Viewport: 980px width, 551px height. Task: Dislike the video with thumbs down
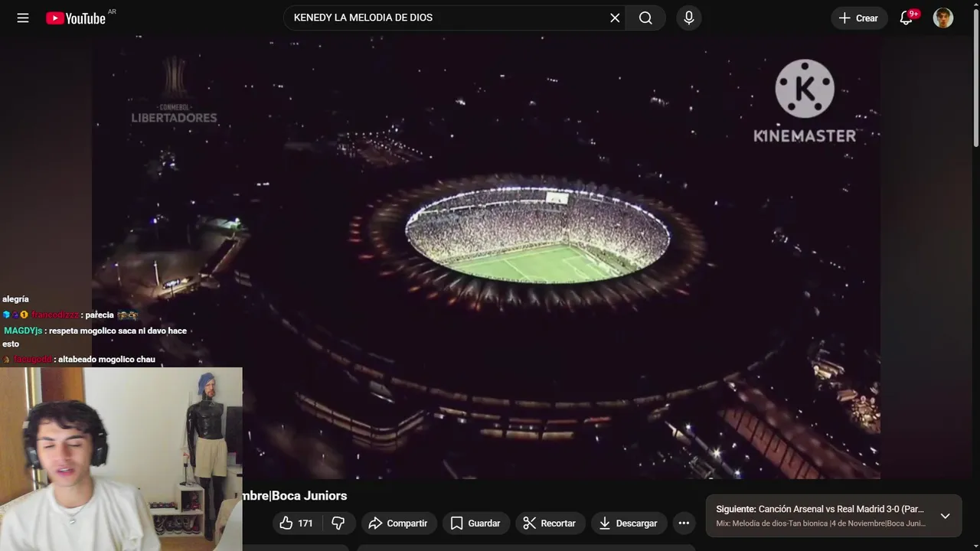tap(338, 523)
